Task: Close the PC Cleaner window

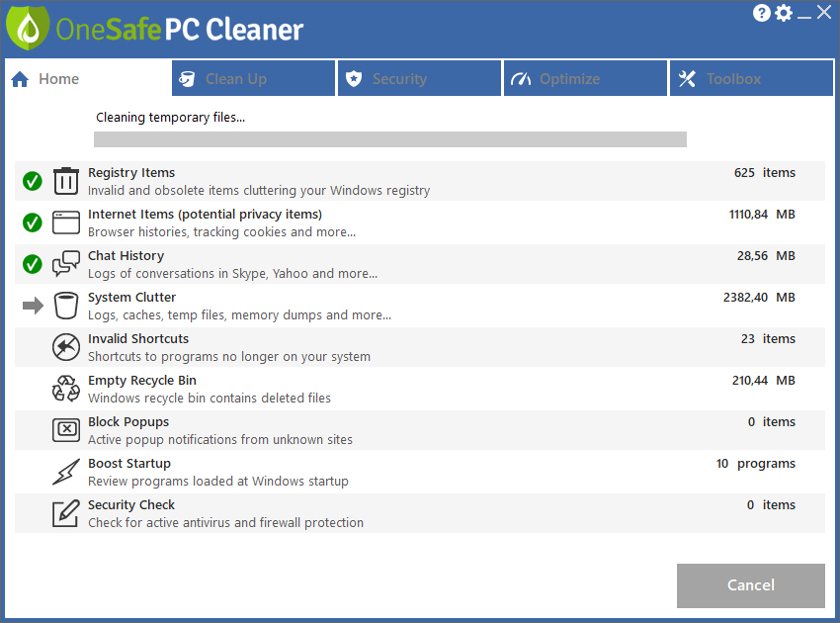Action: (x=824, y=12)
